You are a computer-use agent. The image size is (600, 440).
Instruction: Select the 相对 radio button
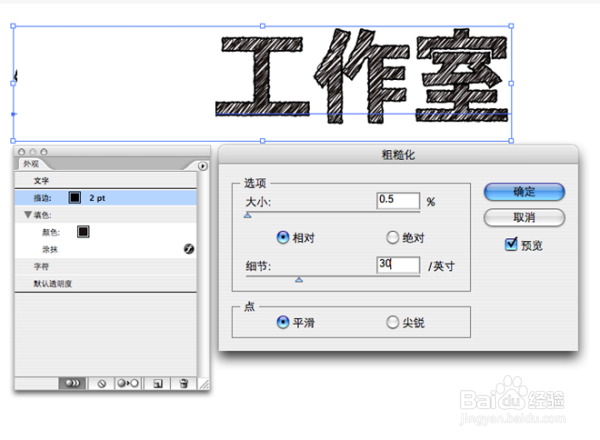(x=283, y=238)
